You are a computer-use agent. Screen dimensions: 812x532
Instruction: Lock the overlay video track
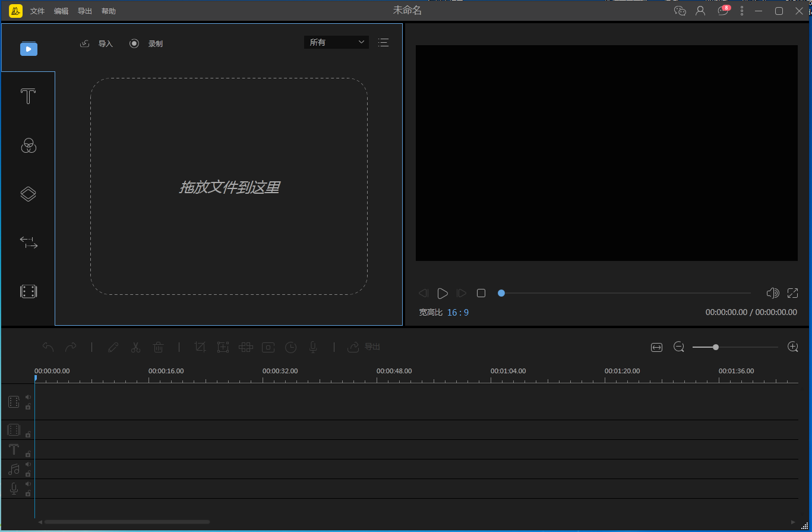point(28,435)
